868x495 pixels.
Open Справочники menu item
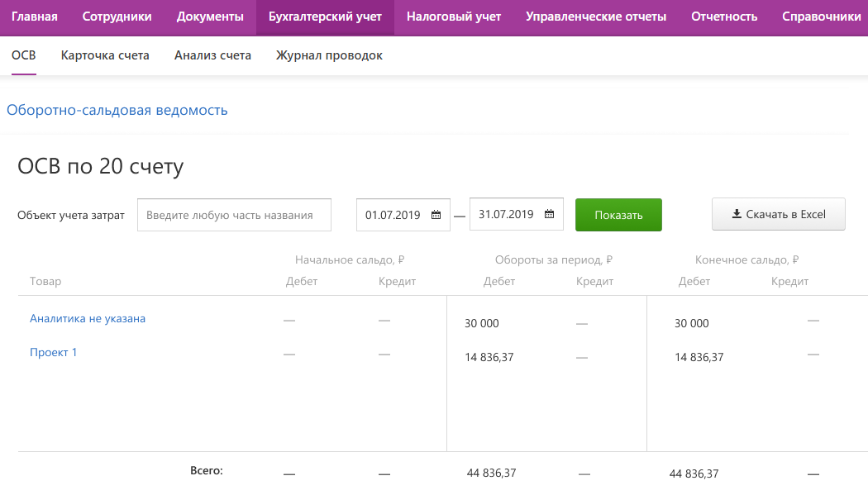click(822, 17)
